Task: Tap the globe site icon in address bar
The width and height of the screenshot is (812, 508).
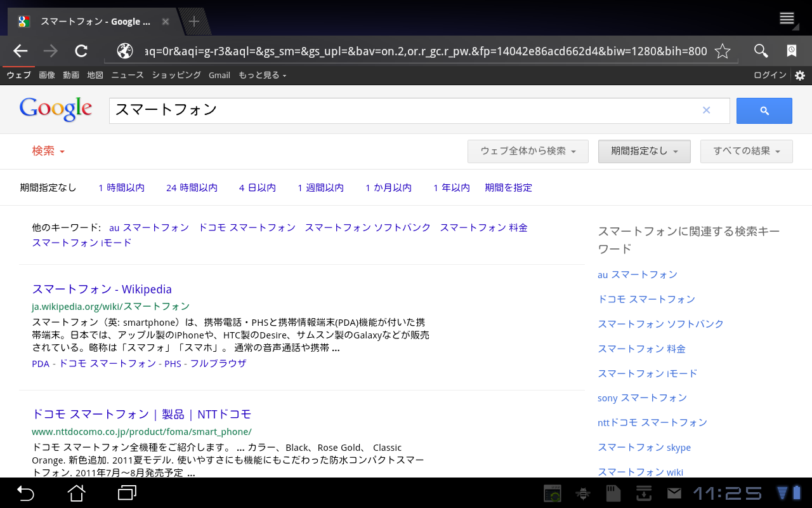Action: 125,51
